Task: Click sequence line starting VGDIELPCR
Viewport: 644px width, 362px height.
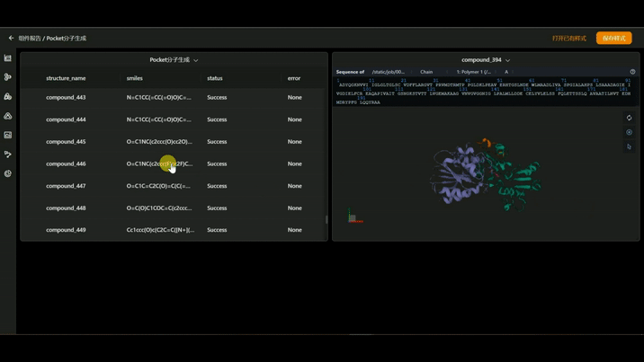Action: point(483,93)
